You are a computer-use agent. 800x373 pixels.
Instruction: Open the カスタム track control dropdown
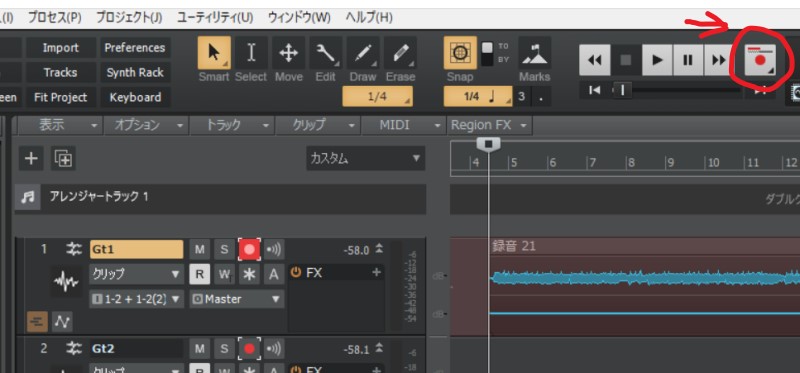click(x=365, y=159)
